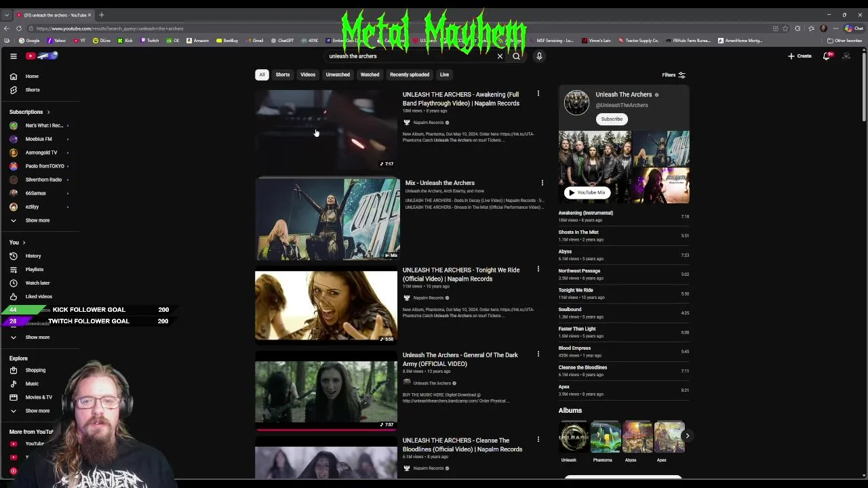Play Northwest Passage in song list

pyautogui.click(x=623, y=274)
